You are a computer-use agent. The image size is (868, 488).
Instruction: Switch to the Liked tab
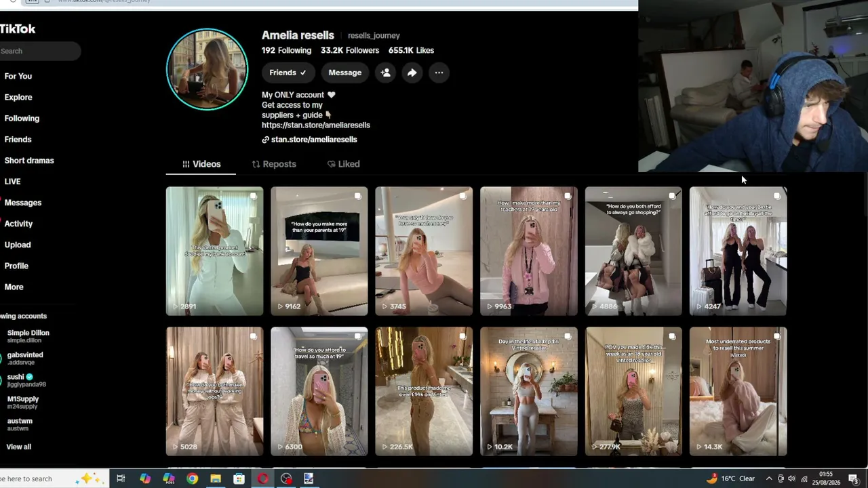[x=343, y=164]
